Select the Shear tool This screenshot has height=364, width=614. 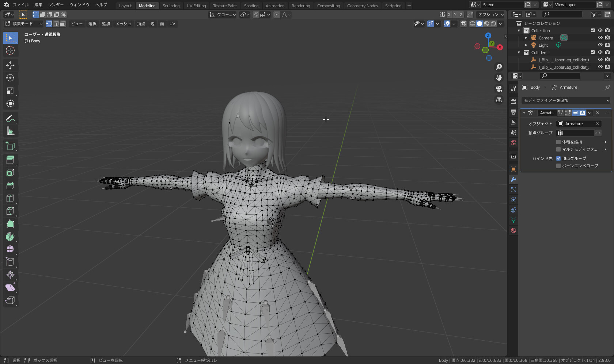(x=10, y=288)
